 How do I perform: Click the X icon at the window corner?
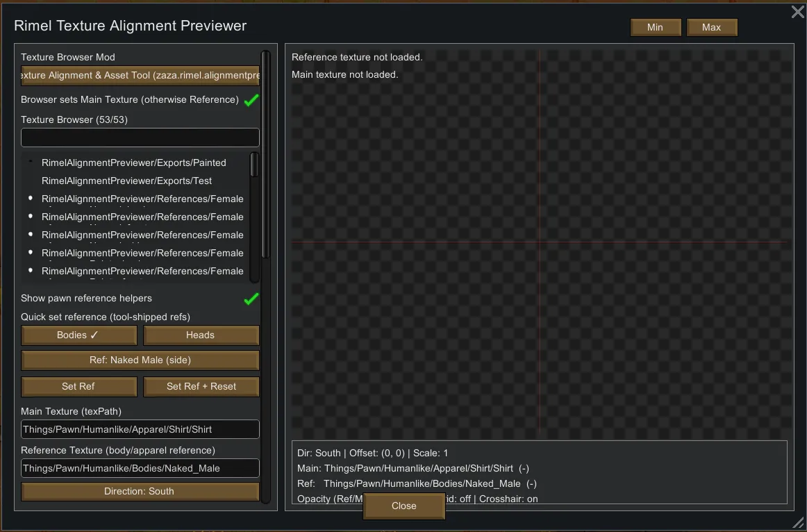(798, 12)
